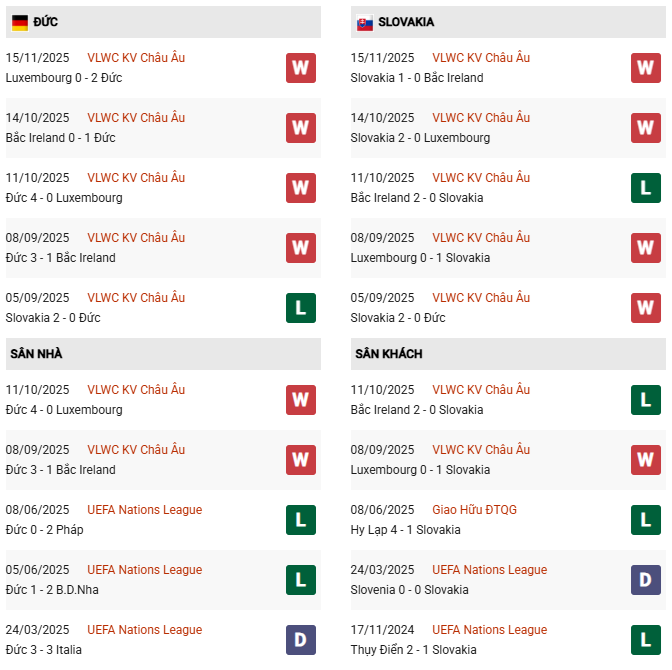672x670 pixels.
Task: Click the Slovakia flag icon in the header
Action: pos(365,22)
